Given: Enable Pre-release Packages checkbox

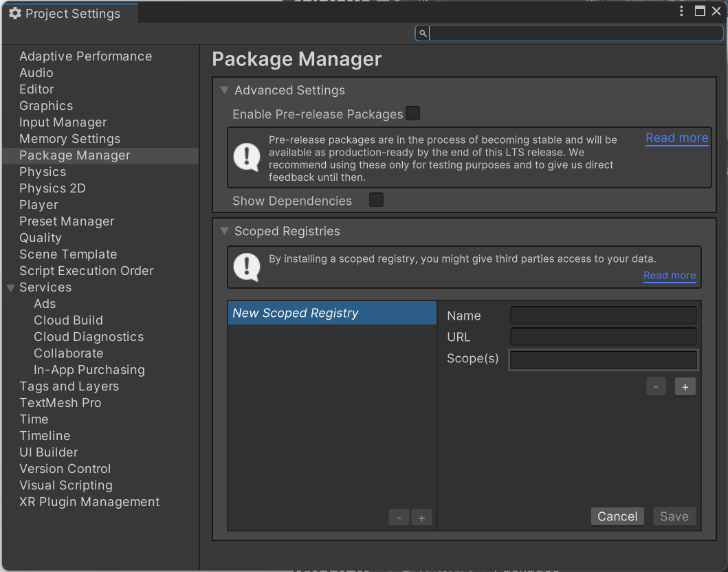Looking at the screenshot, I should (412, 113).
